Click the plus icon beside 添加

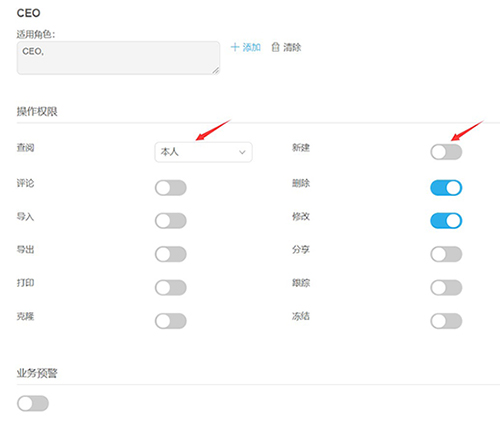coord(235,47)
